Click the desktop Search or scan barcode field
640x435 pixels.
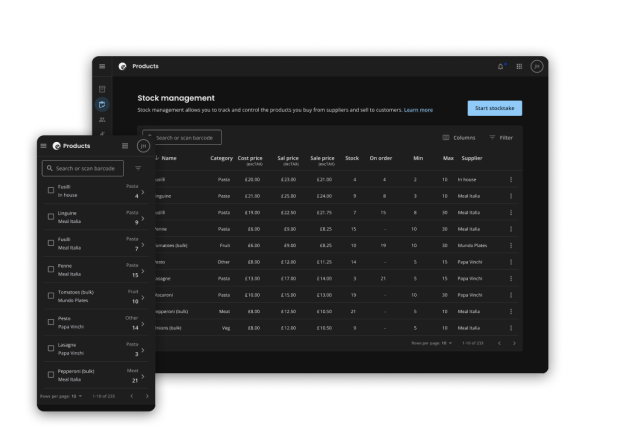[x=186, y=137]
